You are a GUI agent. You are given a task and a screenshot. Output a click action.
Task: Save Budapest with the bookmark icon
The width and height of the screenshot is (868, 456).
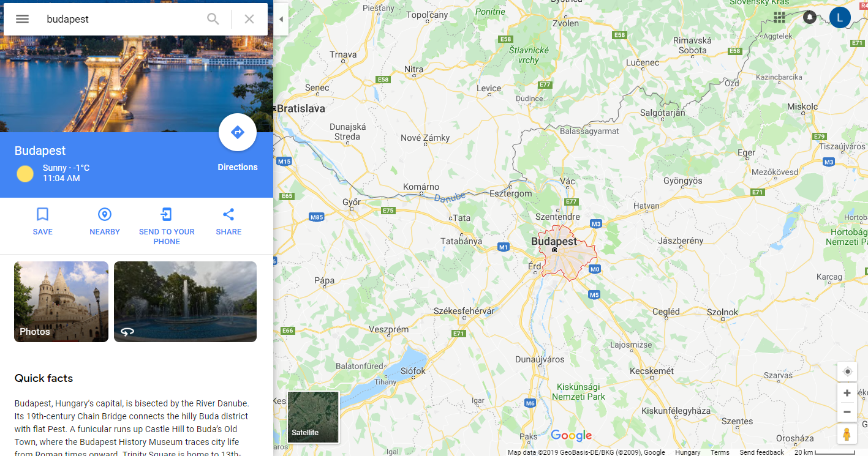coord(42,214)
